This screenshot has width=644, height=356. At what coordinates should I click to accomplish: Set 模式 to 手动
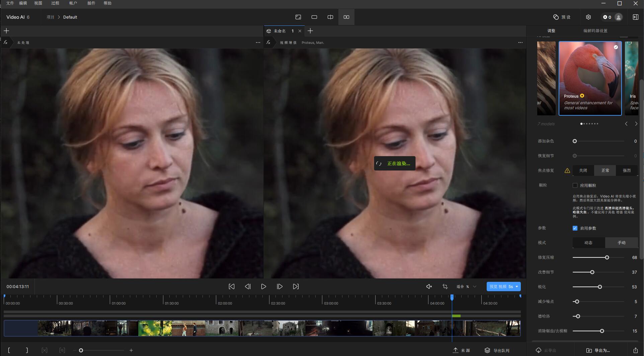pyautogui.click(x=622, y=243)
